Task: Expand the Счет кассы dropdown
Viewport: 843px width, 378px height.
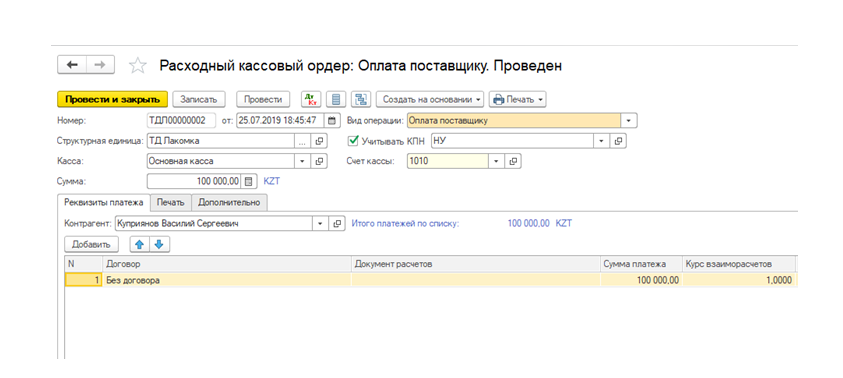Action: pyautogui.click(x=496, y=161)
